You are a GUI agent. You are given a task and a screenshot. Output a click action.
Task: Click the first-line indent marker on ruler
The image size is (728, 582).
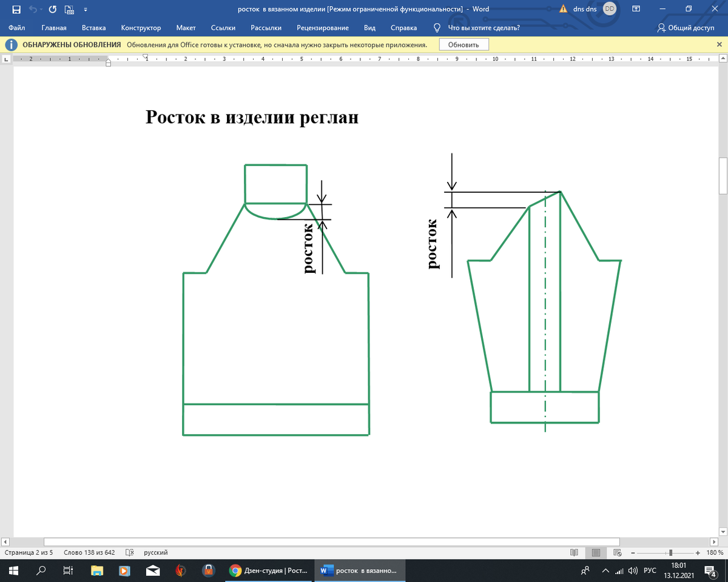click(x=146, y=56)
